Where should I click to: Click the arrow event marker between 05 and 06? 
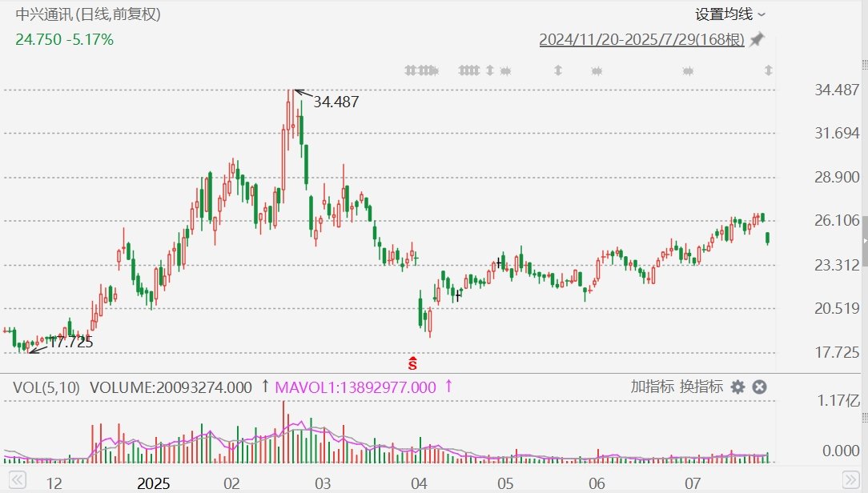tap(558, 70)
